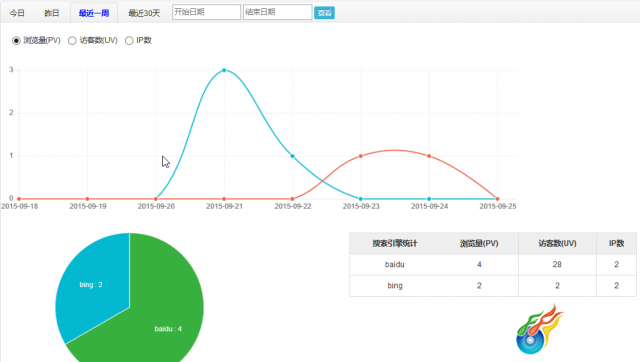
Task: Click the red data point on 2015-09-19
Action: coord(87,199)
